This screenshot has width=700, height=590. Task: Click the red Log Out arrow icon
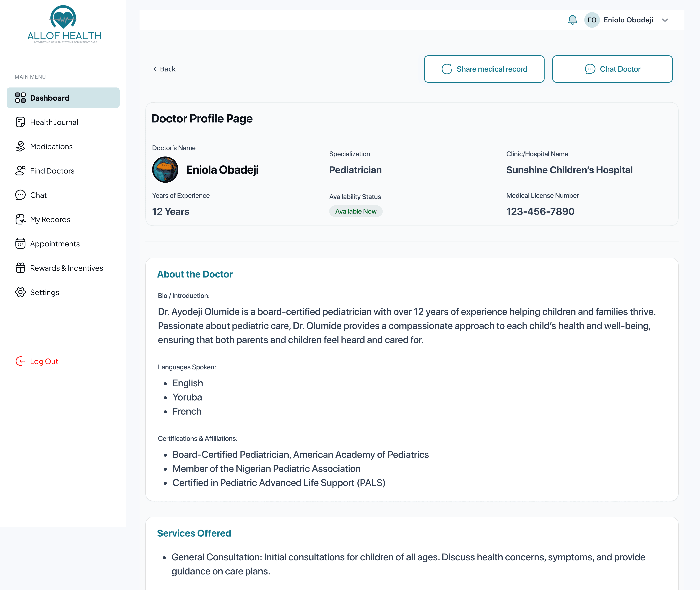click(x=20, y=361)
